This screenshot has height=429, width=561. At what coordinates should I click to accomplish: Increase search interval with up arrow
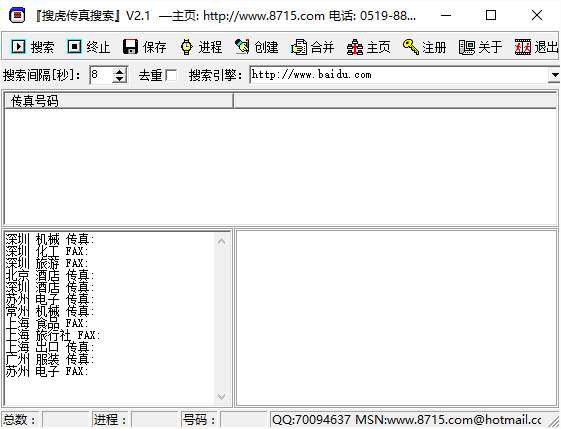pos(119,71)
